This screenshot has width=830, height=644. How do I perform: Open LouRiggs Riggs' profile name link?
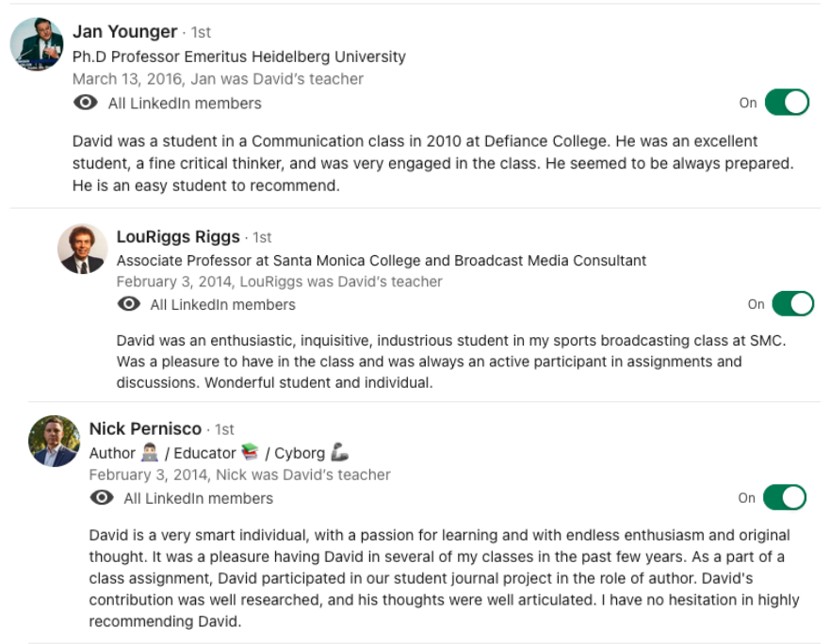point(178,236)
